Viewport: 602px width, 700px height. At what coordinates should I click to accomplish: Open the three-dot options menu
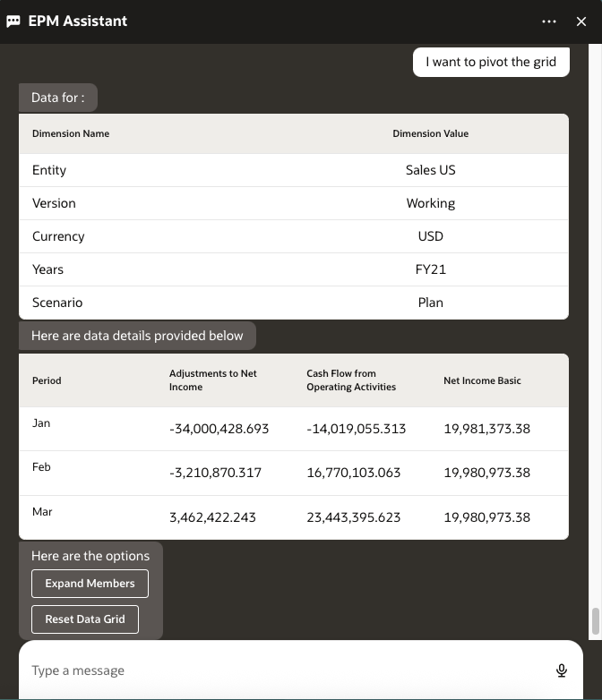coord(549,21)
